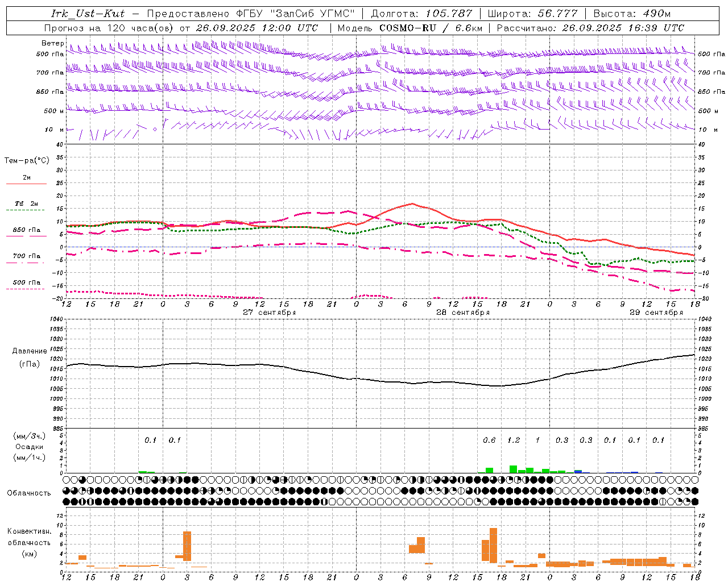Click the elevation label 'Высота: 490м'
728x582 pixels.
coord(632,14)
